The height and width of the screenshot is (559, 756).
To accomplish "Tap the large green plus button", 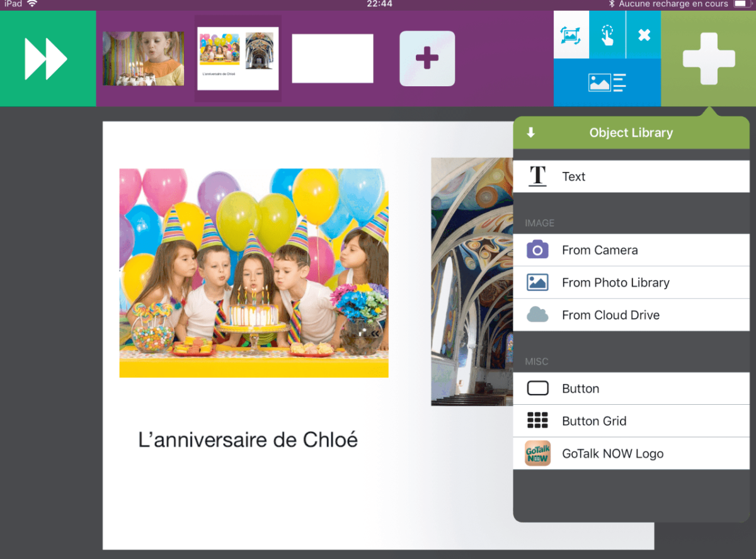I will [x=708, y=59].
